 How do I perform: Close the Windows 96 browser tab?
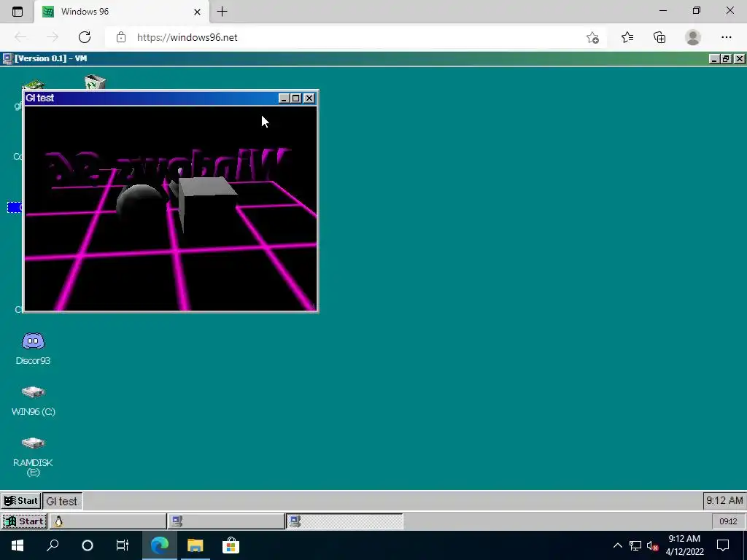[197, 12]
